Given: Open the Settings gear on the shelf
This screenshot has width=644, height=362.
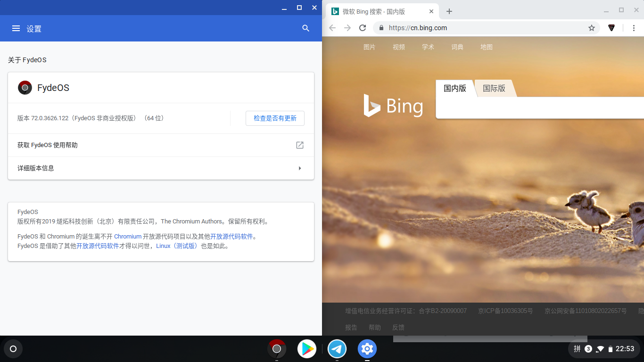Looking at the screenshot, I should pos(367,349).
